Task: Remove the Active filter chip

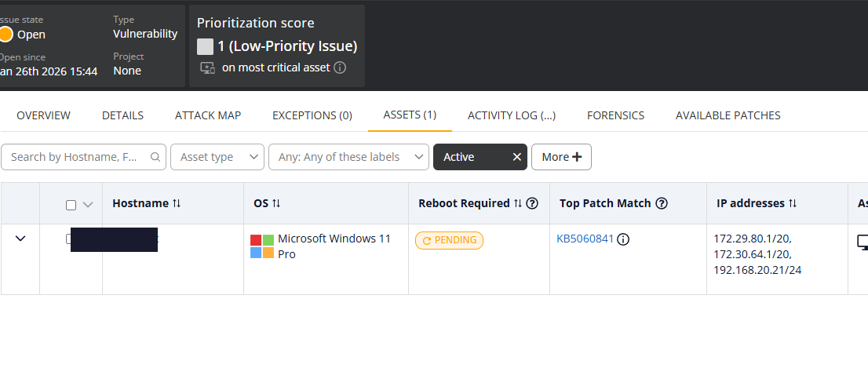Action: click(516, 157)
